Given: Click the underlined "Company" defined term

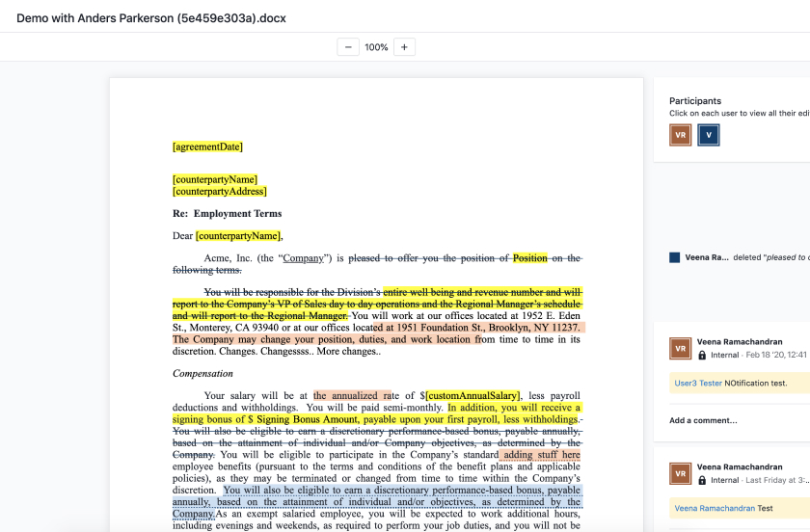Looking at the screenshot, I should pos(303,258).
